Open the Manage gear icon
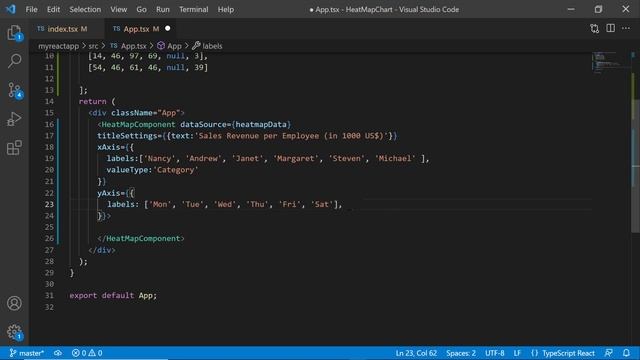The height and width of the screenshot is (360, 640). [x=14, y=332]
